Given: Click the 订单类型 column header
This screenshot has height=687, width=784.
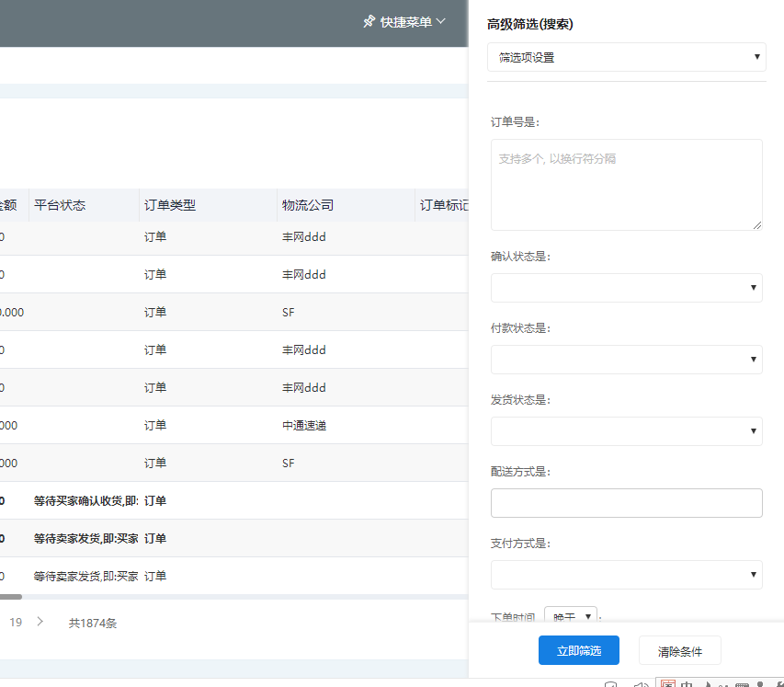Looking at the screenshot, I should coord(170,205).
